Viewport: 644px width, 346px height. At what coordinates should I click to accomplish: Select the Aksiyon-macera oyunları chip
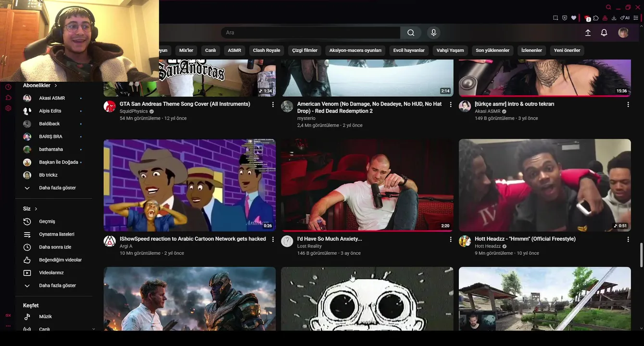click(355, 50)
